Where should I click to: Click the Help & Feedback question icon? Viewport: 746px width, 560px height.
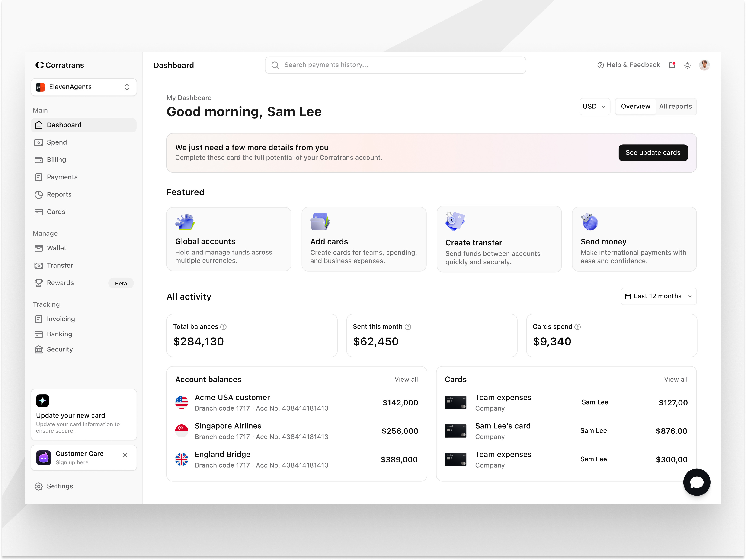point(600,65)
